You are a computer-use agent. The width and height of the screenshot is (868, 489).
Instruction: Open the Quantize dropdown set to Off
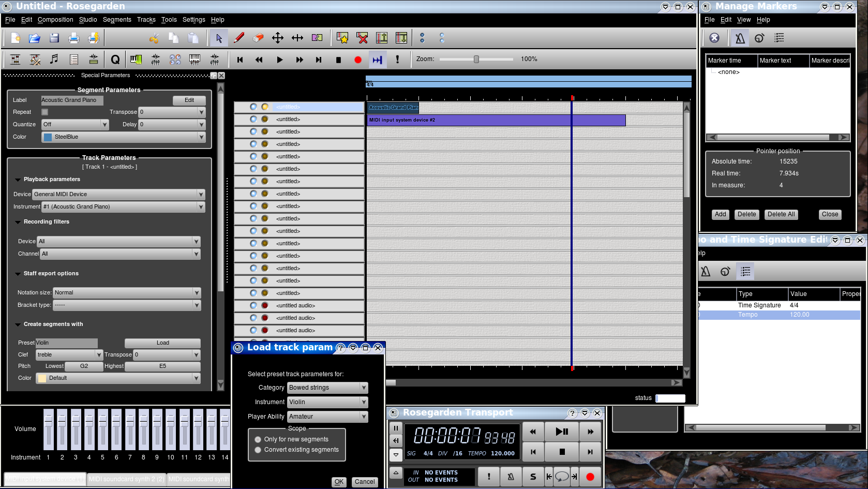point(75,124)
